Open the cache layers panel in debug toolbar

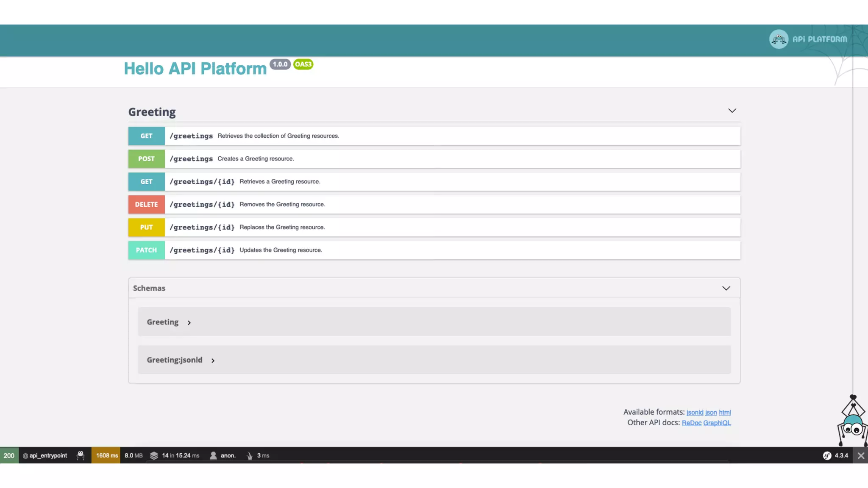(154, 455)
